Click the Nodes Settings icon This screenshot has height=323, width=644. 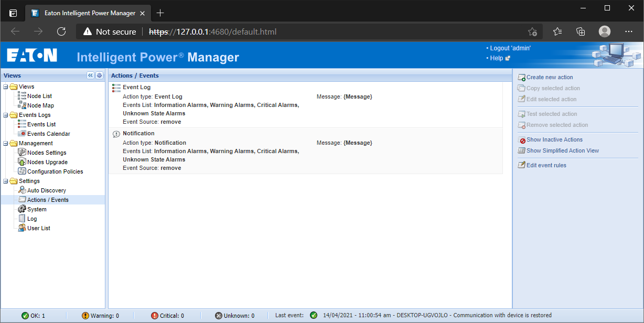click(22, 153)
